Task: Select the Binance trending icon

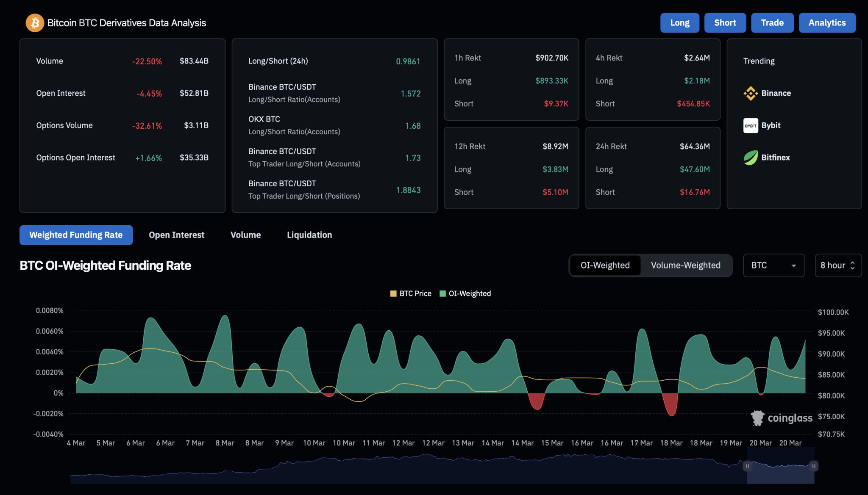Action: tap(751, 93)
